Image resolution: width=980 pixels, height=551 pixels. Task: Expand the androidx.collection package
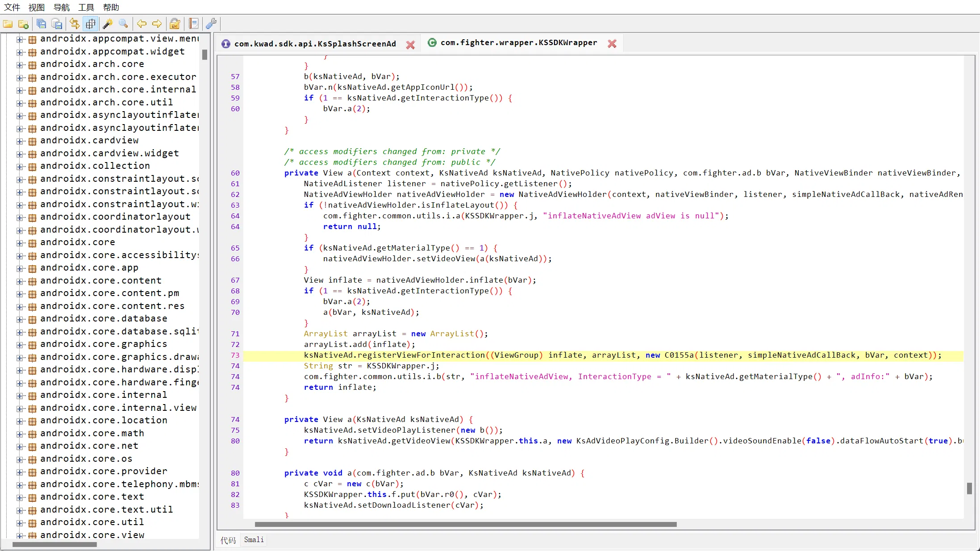20,167
